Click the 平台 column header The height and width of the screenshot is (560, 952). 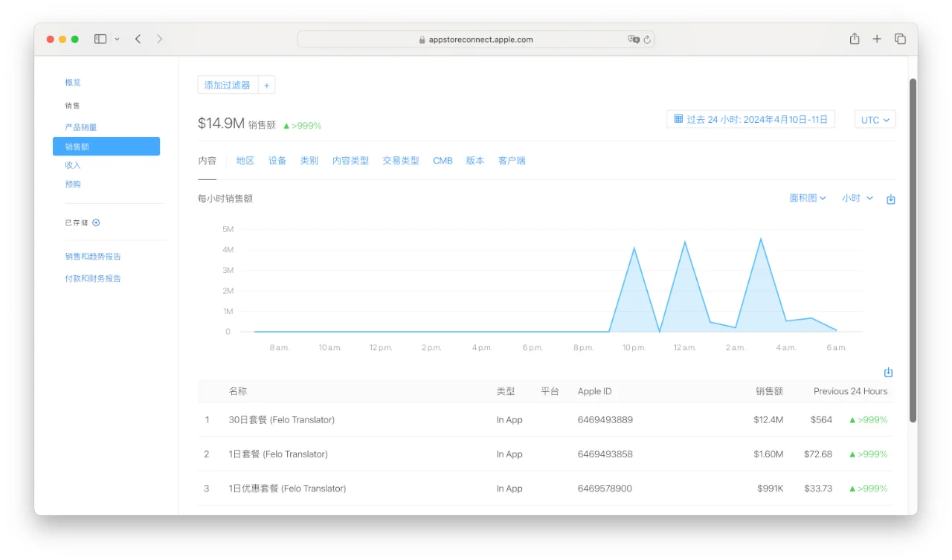coord(550,391)
